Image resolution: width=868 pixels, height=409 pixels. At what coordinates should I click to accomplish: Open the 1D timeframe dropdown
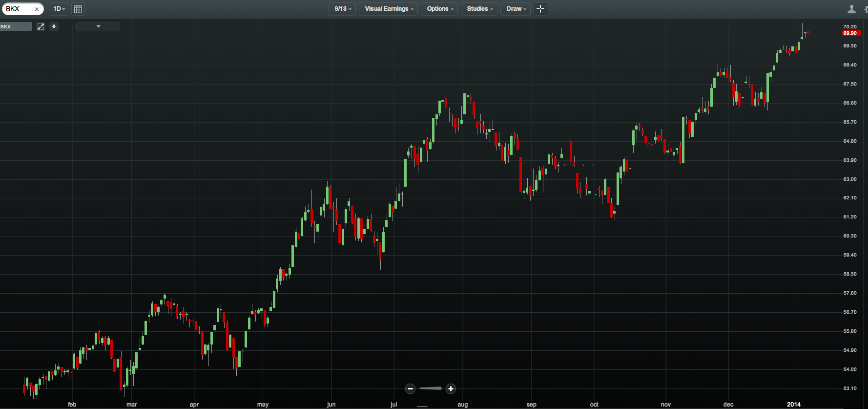[x=59, y=9]
